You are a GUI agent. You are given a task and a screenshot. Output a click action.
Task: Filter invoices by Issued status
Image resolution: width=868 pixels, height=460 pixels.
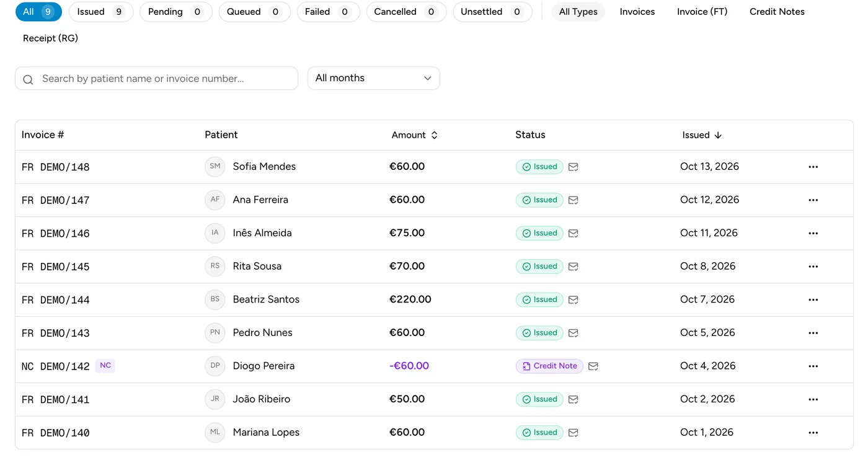tap(101, 12)
